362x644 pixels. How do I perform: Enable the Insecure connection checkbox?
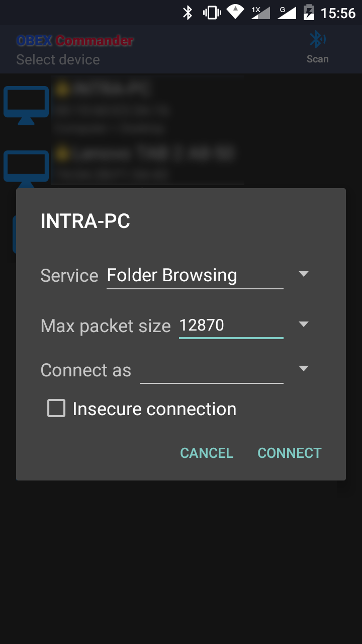point(56,409)
